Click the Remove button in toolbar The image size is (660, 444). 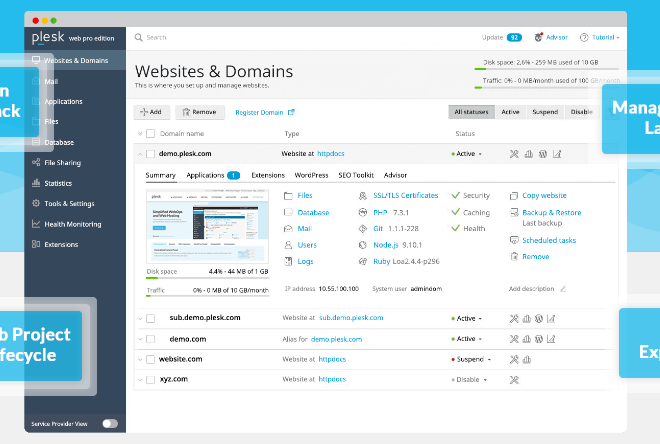200,112
